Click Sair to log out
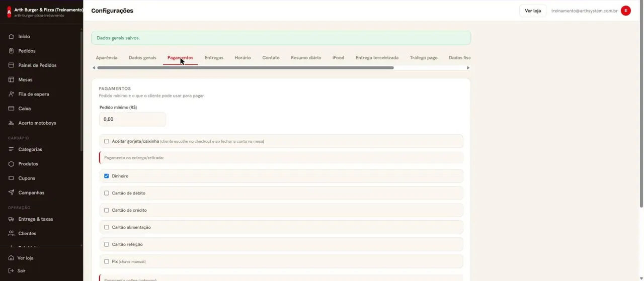The width and height of the screenshot is (644, 281). [x=21, y=270]
